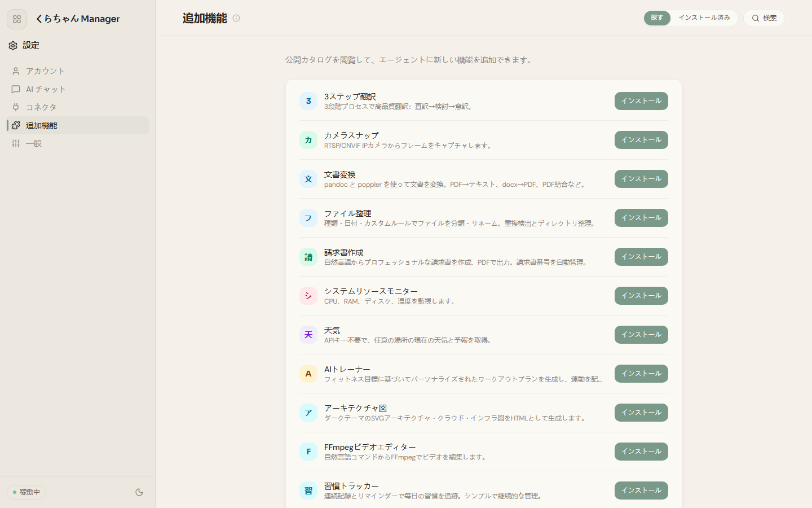The image size is (812, 508).
Task: Click the くらちゃん Manager title
Action: 78,19
